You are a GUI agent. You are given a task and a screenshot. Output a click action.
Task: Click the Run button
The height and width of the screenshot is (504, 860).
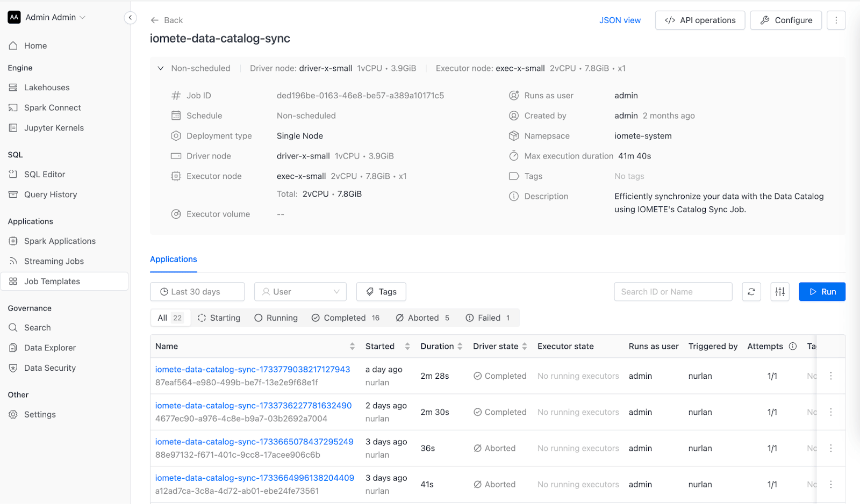pos(822,292)
